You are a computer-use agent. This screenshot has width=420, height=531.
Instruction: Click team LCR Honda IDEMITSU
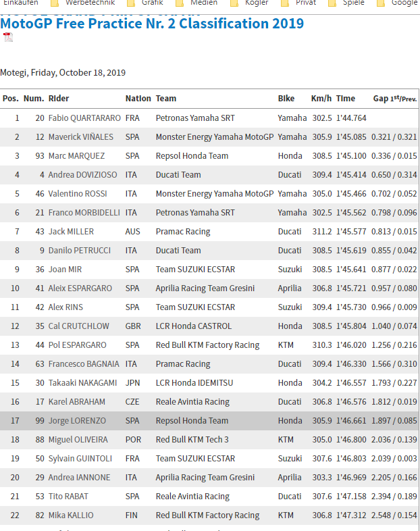194,383
